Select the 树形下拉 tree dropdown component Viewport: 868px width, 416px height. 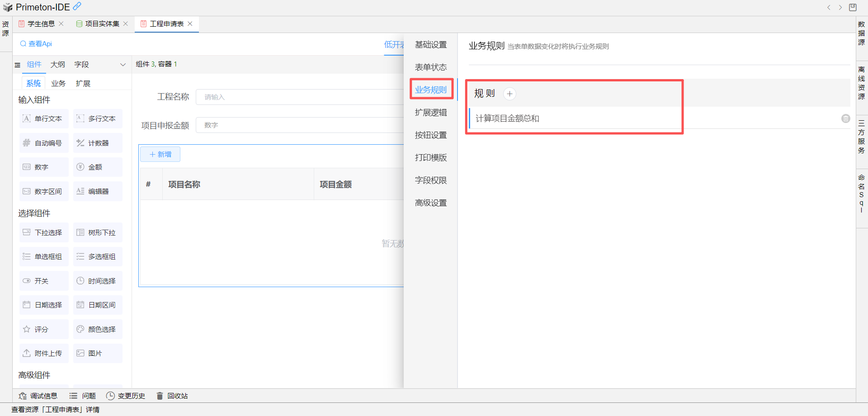(98, 232)
